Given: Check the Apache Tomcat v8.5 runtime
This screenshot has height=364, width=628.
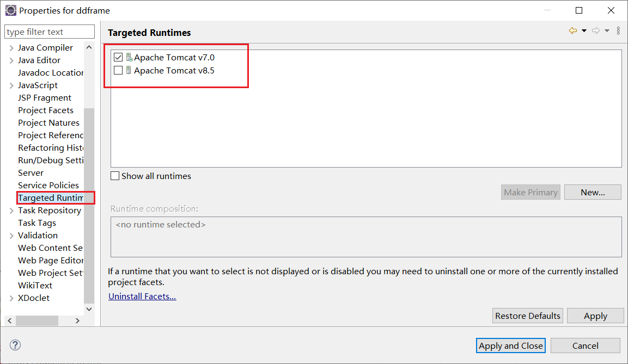Looking at the screenshot, I should [118, 70].
